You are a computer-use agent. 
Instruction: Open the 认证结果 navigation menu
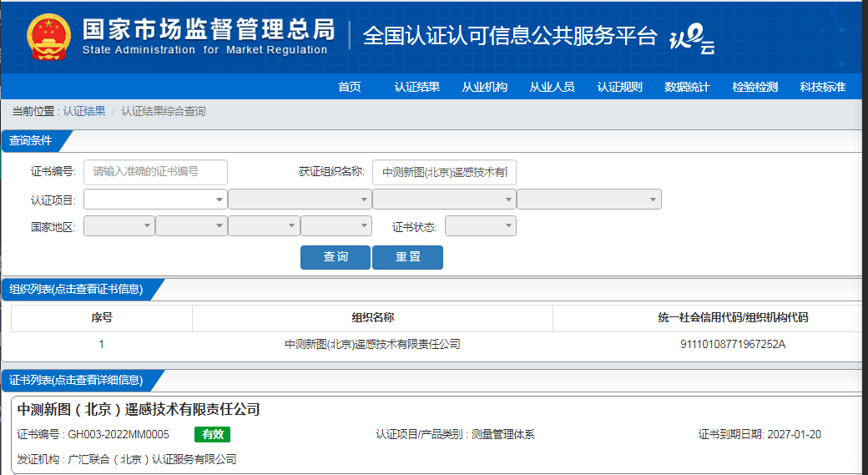click(416, 87)
